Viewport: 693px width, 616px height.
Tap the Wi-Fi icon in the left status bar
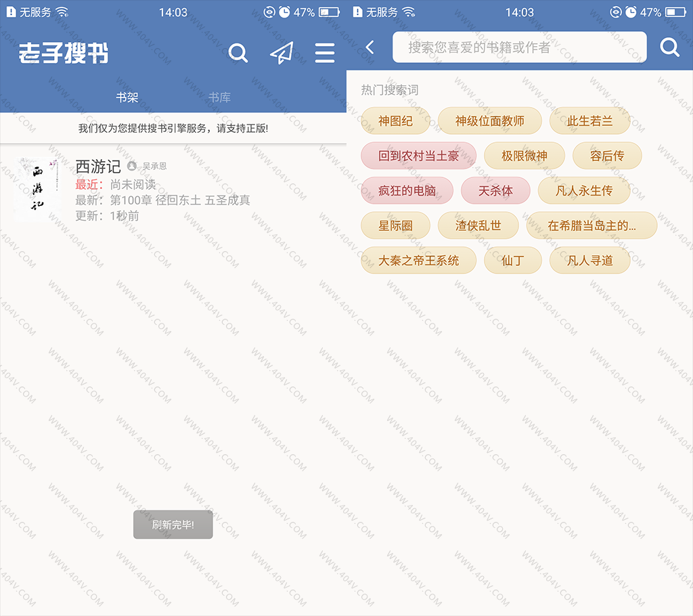click(62, 12)
